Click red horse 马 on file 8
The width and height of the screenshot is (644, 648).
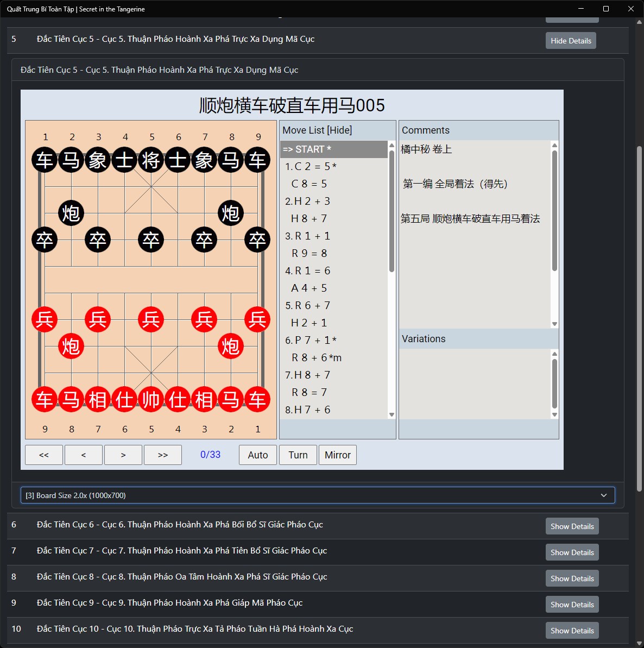(72, 399)
